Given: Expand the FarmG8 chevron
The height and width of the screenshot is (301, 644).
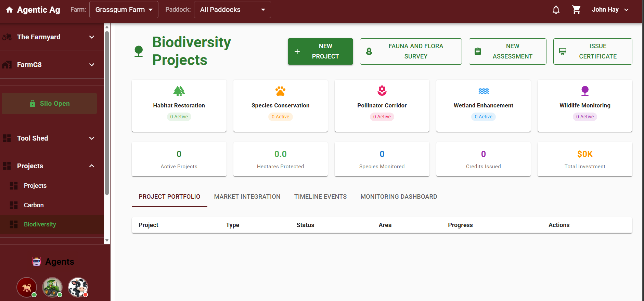Looking at the screenshot, I should [x=92, y=65].
